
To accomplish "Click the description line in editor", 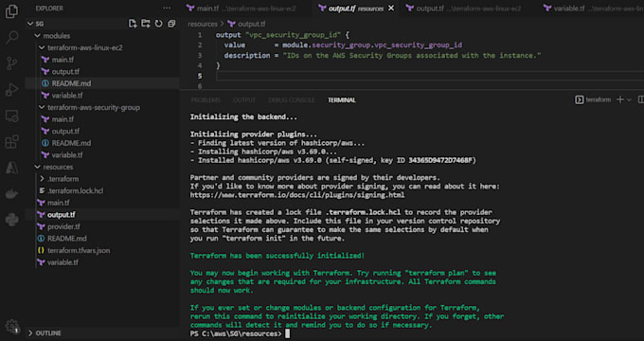I will 383,55.
